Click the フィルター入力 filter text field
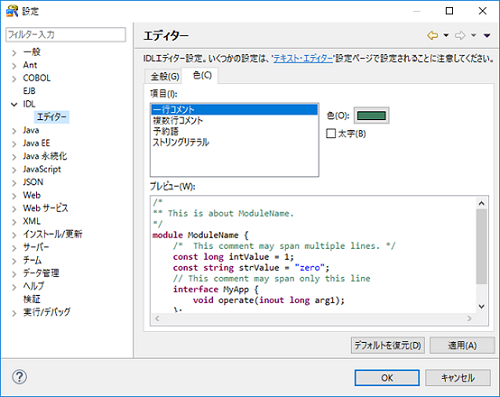The width and height of the screenshot is (500, 397). click(x=66, y=35)
